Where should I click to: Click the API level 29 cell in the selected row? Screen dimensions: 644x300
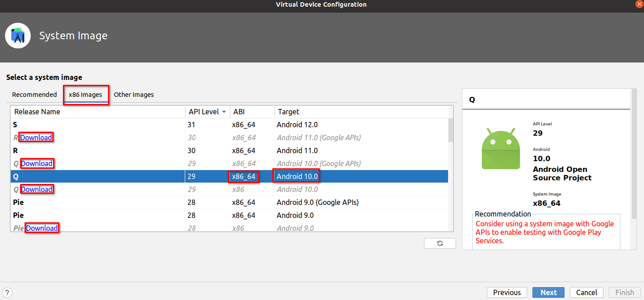208,176
